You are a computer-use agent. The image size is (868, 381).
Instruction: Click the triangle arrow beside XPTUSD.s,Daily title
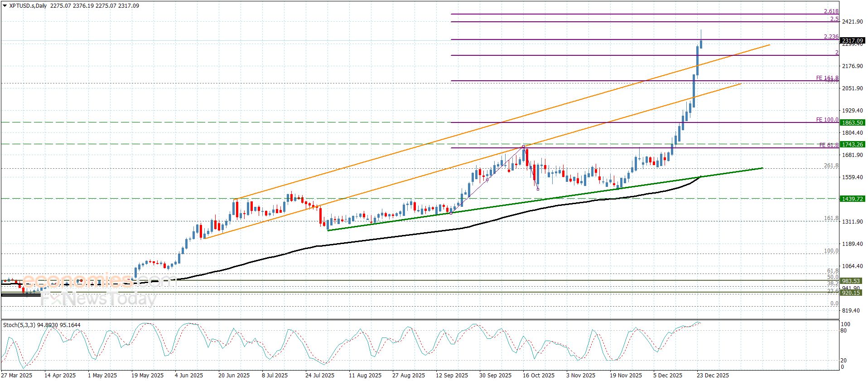[x=5, y=6]
